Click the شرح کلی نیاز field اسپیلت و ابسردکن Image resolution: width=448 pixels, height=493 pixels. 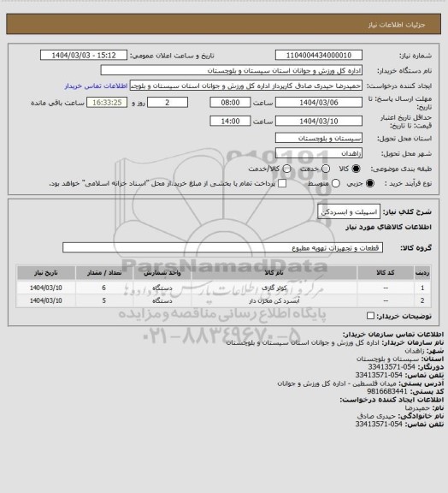tap(349, 212)
